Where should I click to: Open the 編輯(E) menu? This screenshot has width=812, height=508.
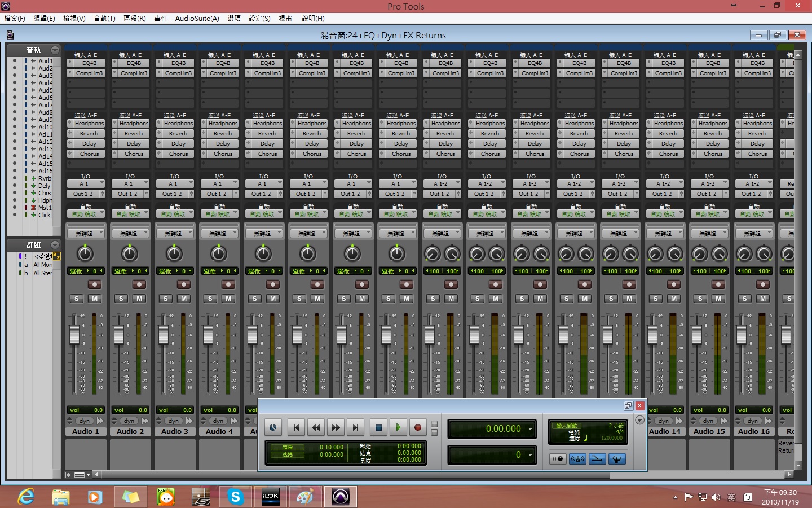click(45, 19)
